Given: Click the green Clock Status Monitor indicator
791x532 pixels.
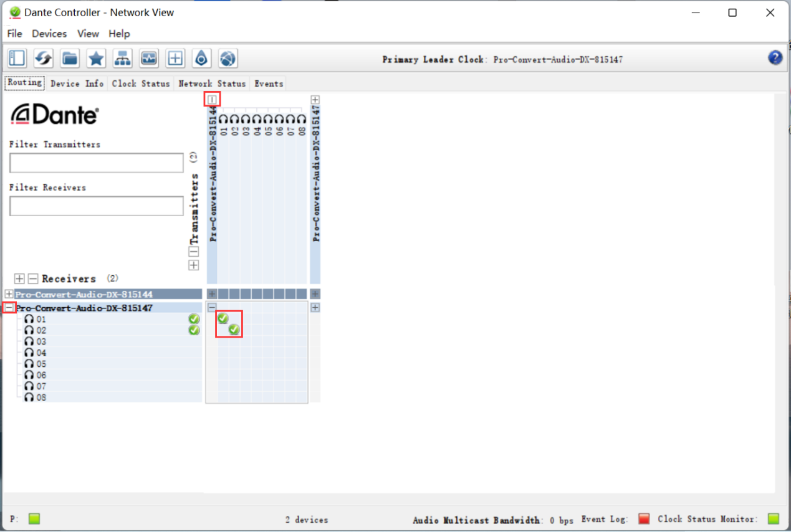Looking at the screenshot, I should tap(774, 518).
